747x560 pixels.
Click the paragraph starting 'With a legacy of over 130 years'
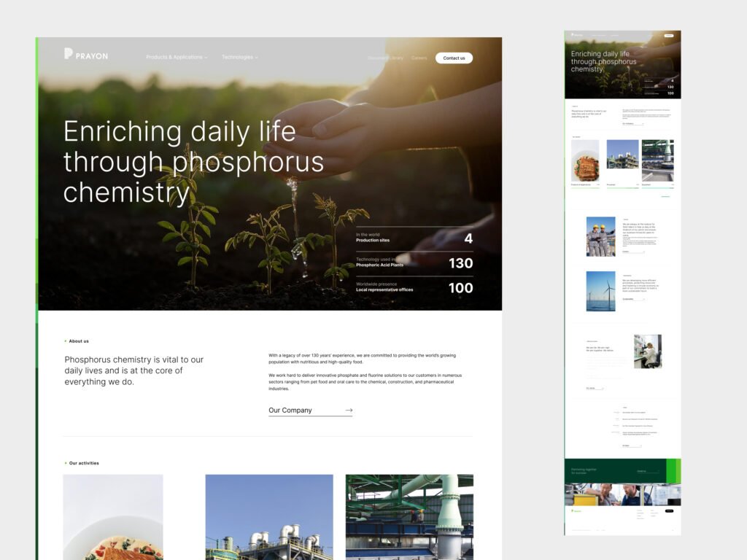pos(362,359)
